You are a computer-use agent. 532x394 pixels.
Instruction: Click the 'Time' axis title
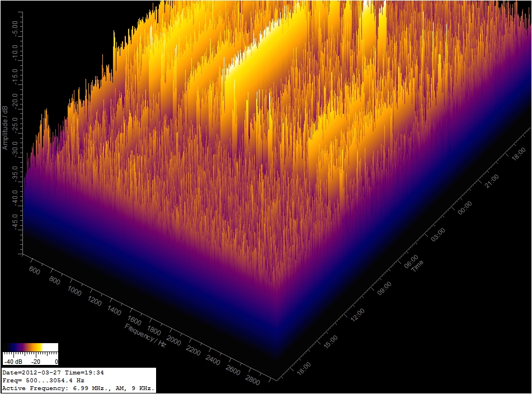pyautogui.click(x=417, y=265)
